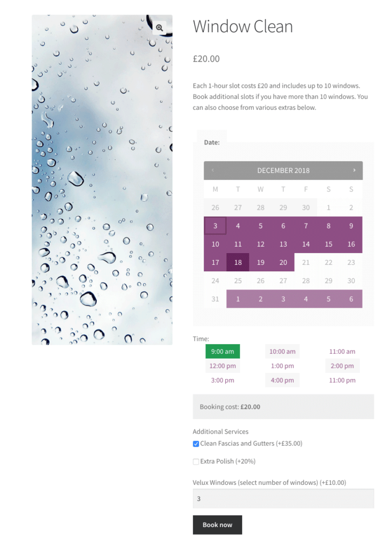This screenshot has width=392, height=548.
Task: Uncheck Clean Fascias and Gutters option
Action: [196, 444]
